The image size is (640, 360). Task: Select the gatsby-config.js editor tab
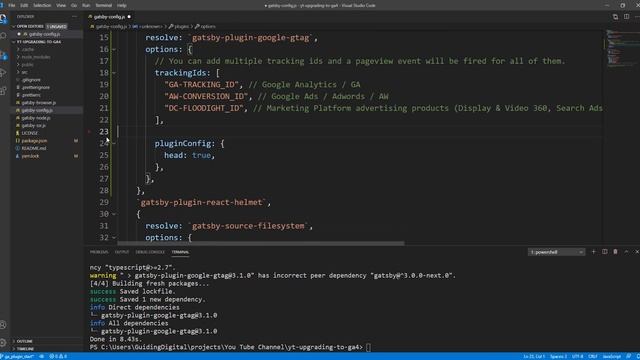click(x=109, y=17)
